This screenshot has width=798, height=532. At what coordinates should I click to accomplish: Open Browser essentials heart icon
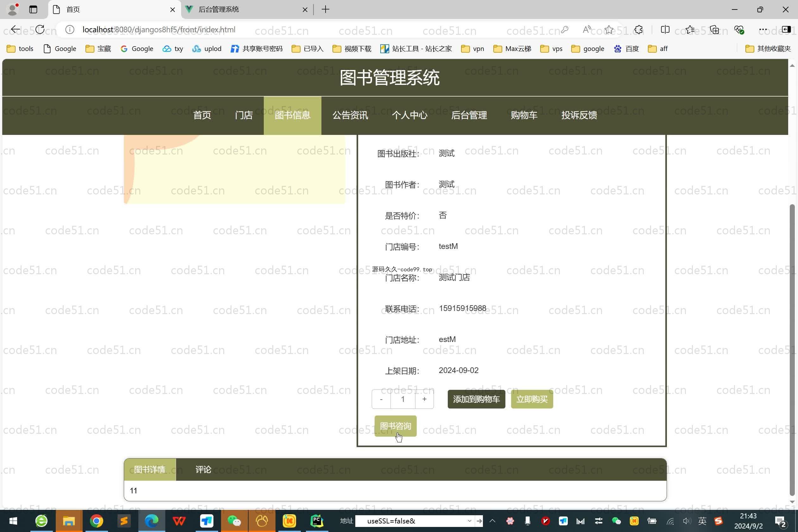tap(738, 29)
